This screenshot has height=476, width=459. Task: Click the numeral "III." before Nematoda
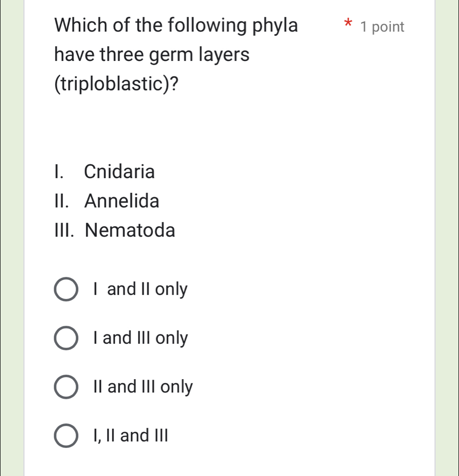click(x=68, y=230)
